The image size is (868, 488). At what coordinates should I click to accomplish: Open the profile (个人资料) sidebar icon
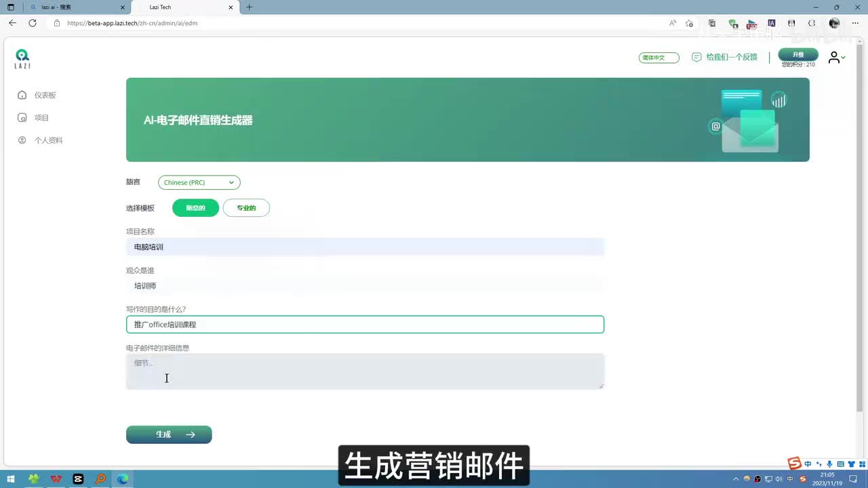pos(22,140)
